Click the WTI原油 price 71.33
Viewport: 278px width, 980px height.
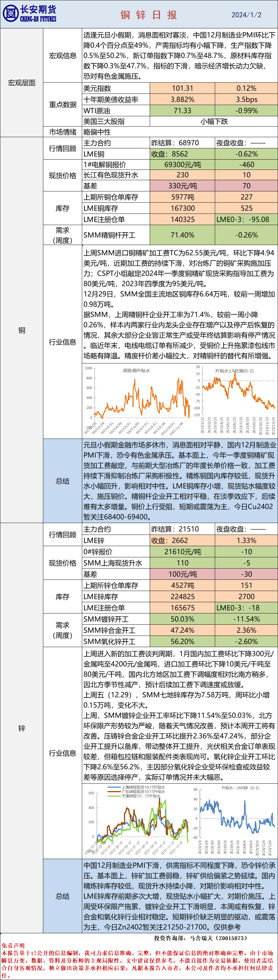pos(182,111)
